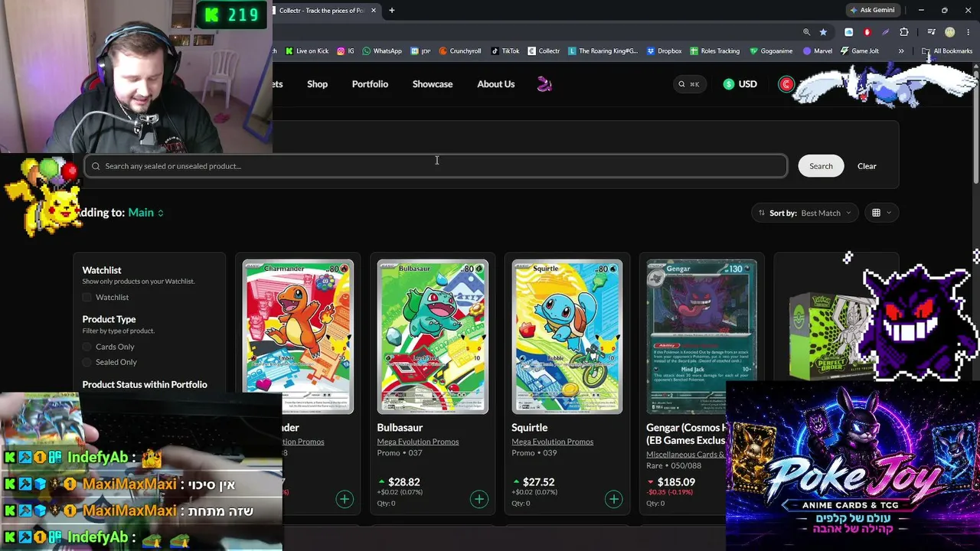
Task: Open the browser zoom magnifier icon
Action: point(806,32)
